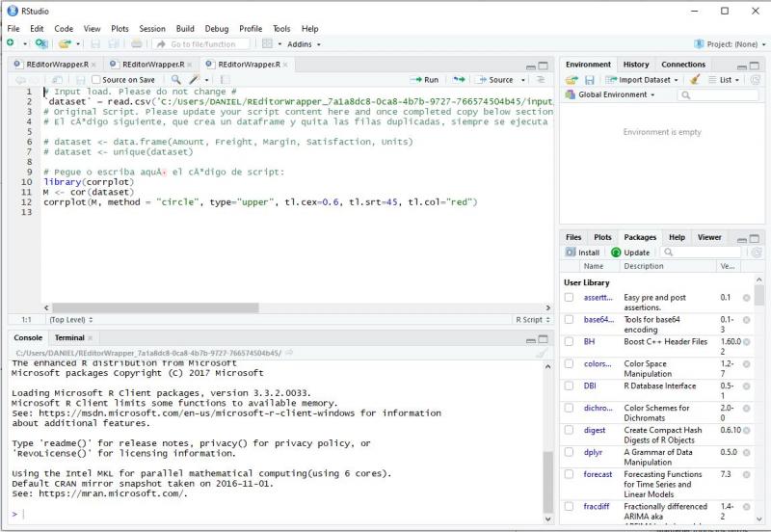Maximize the Environment pane
Viewport: 771px width, 532px height.
coord(755,66)
